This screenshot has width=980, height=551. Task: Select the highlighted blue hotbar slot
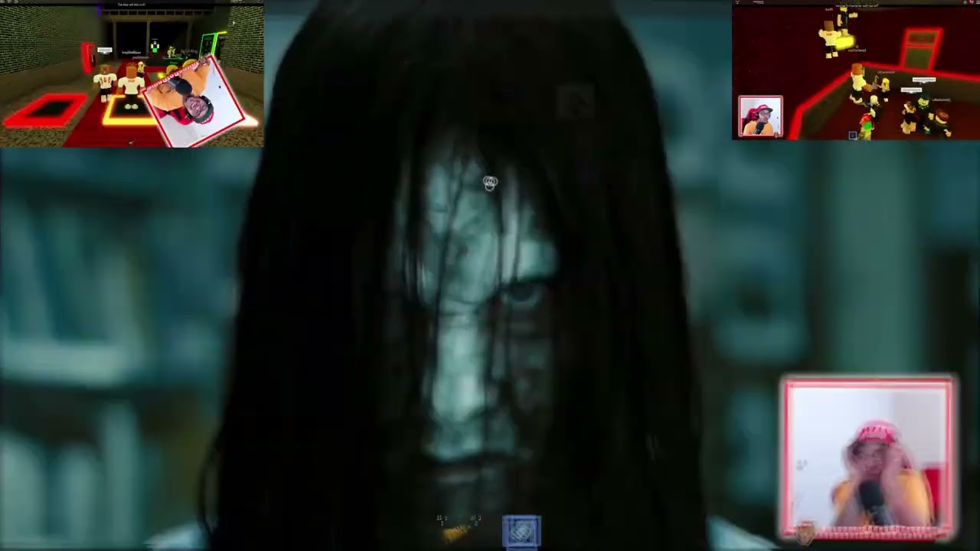click(521, 531)
